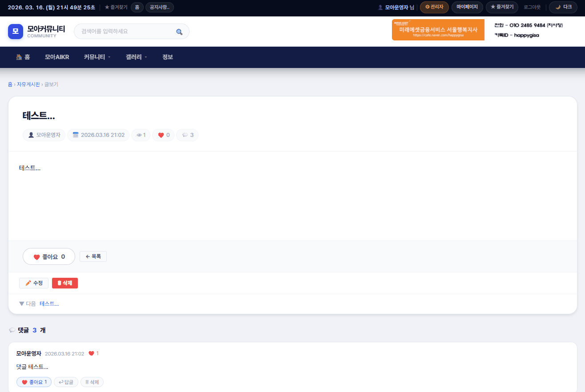Click the 수정 edit button
Viewport: 585px width, 392px height.
pos(34,283)
